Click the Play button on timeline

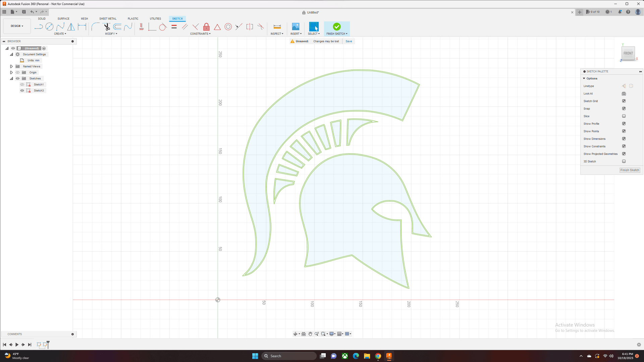pos(17,345)
